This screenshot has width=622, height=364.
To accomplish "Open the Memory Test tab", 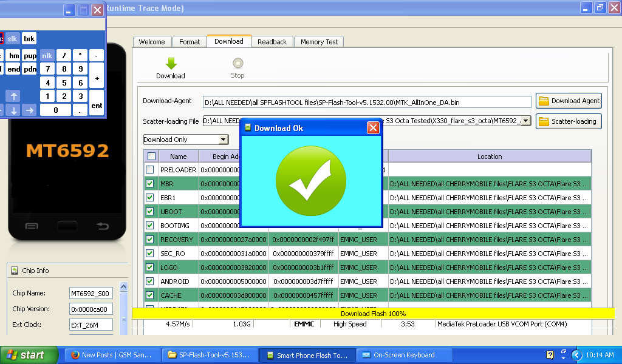I will click(319, 42).
